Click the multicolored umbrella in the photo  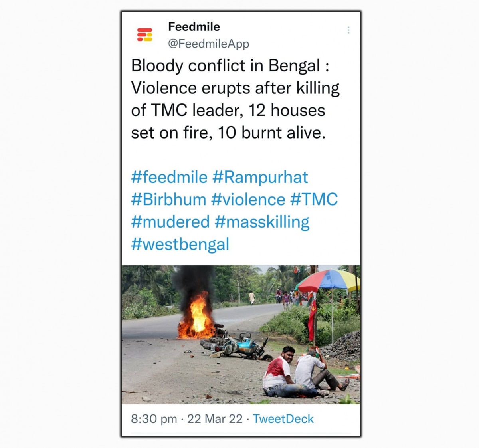[x=329, y=280]
